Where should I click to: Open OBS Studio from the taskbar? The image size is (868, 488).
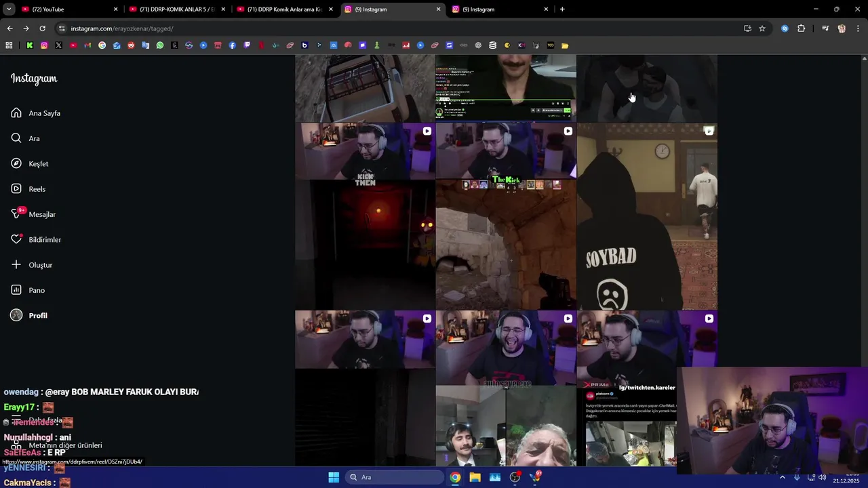click(x=515, y=477)
